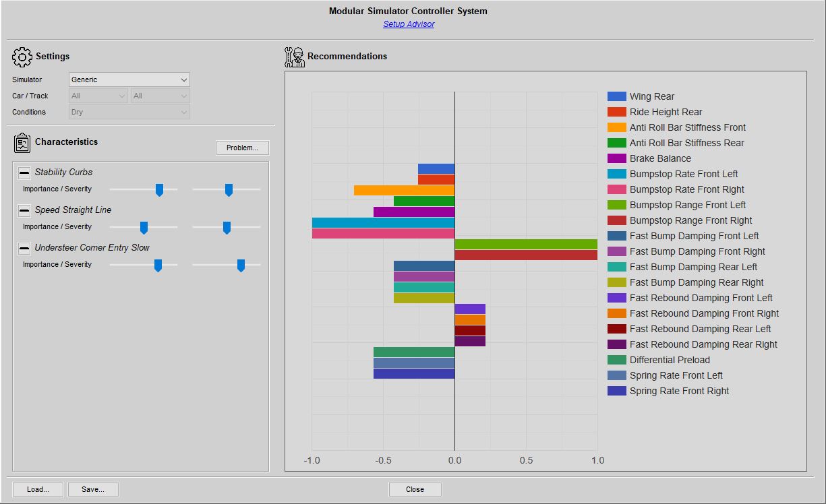The width and height of the screenshot is (826, 504).
Task: Adjust the Speed Straight Line Severity slider
Action: (x=227, y=227)
